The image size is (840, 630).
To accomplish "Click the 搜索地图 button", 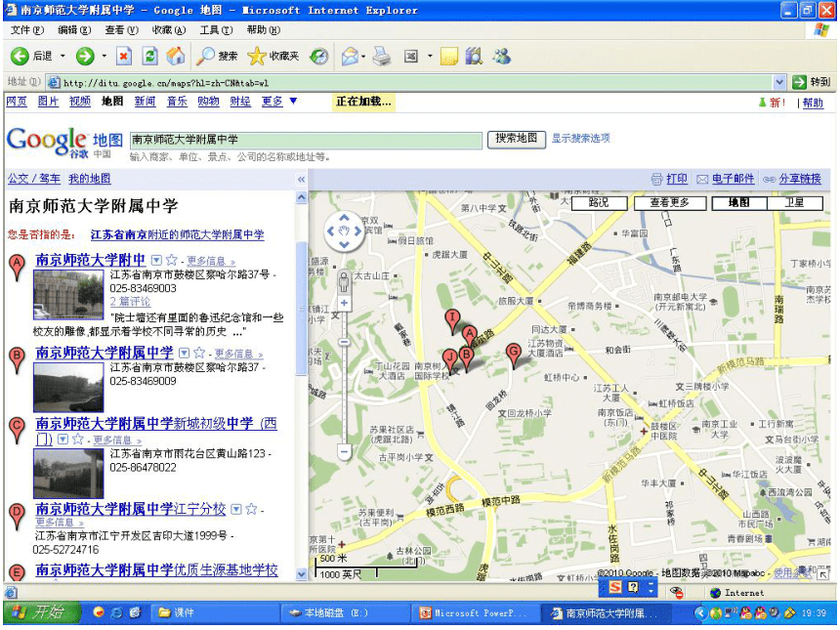I will 517,139.
